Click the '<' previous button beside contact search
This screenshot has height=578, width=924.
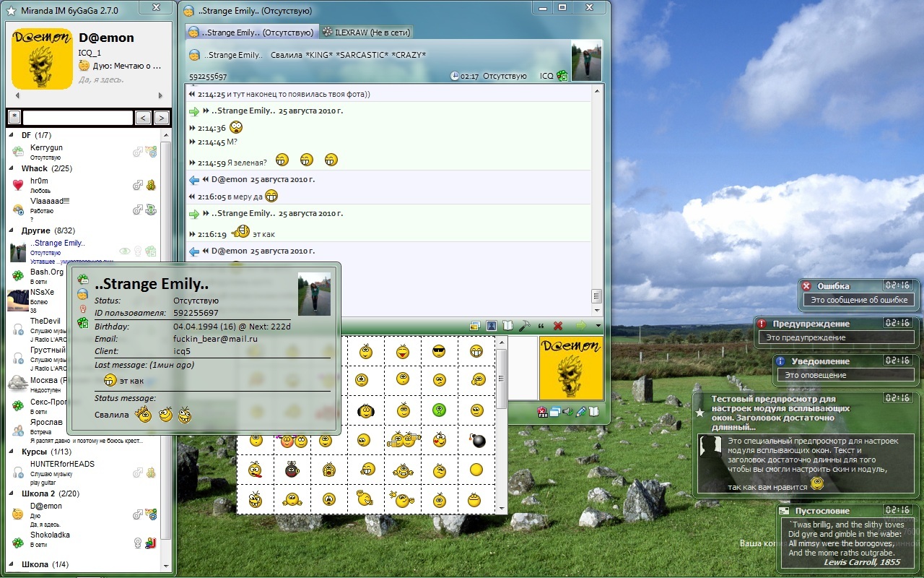point(144,118)
